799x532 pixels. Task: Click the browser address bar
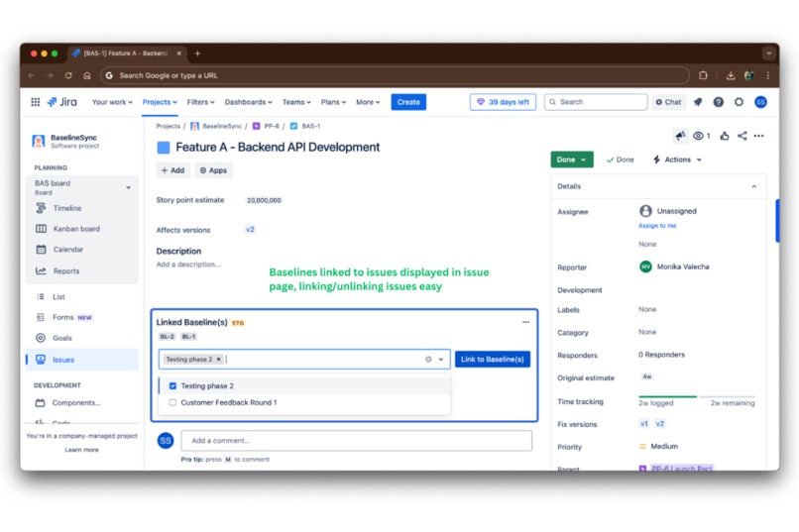pyautogui.click(x=395, y=75)
